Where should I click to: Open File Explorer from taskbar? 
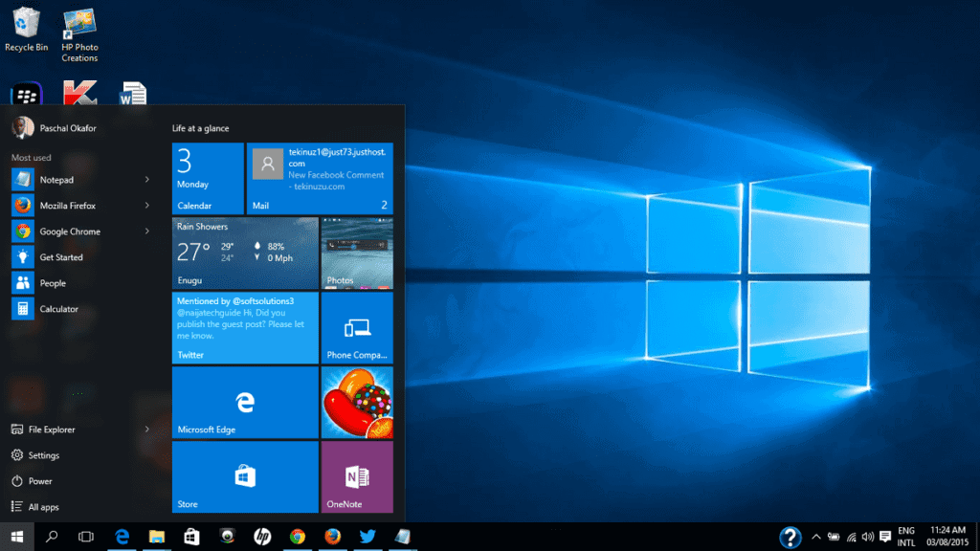[157, 537]
